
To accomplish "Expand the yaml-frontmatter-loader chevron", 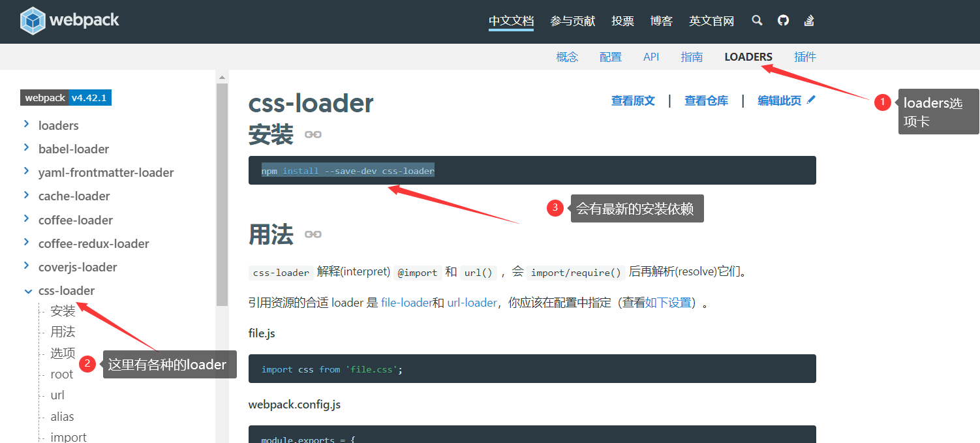I will tap(27, 171).
